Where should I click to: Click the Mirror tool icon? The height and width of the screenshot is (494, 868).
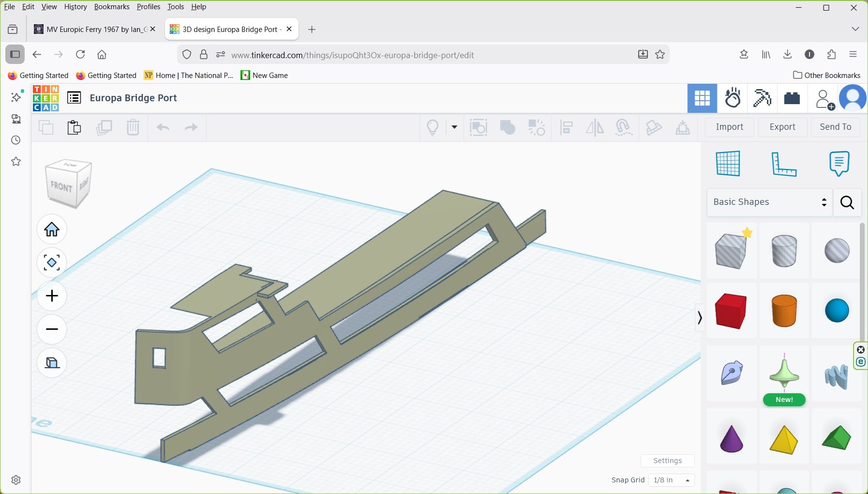(x=595, y=128)
